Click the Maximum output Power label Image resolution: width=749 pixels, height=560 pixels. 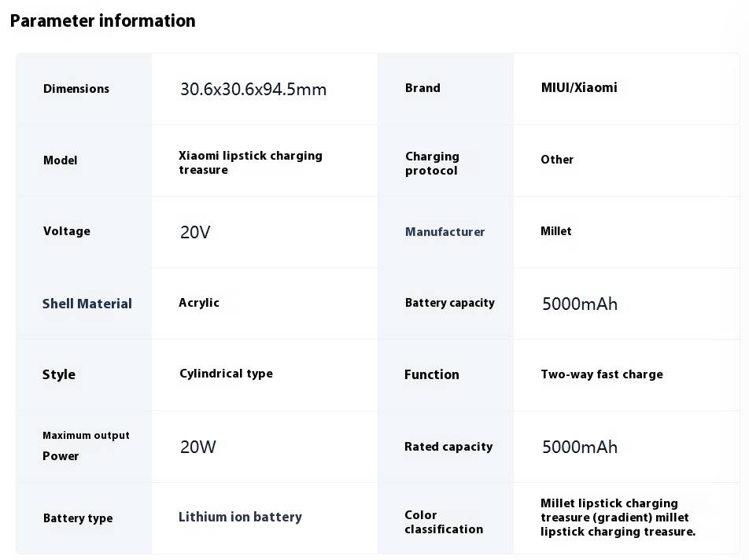click(x=86, y=445)
